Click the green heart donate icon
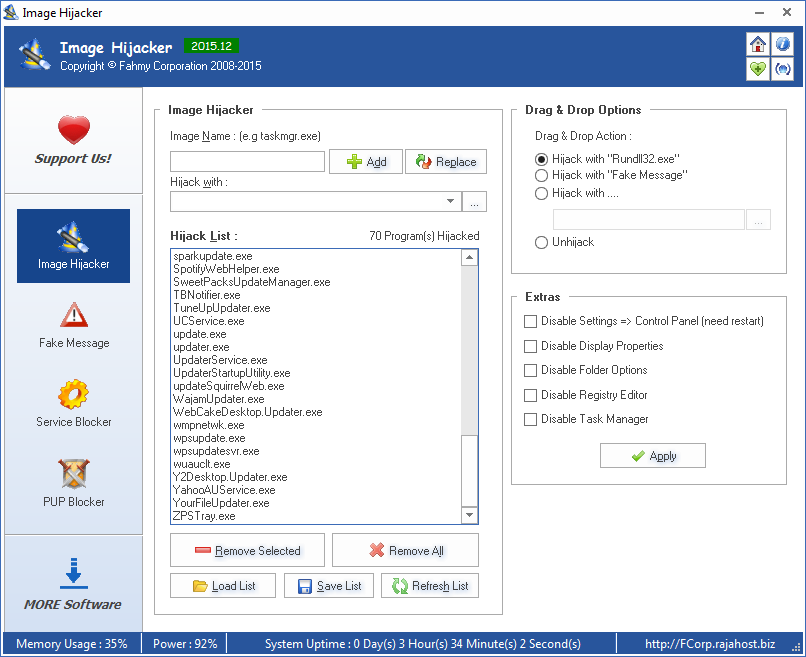Screen dimensions: 806x657 point(757,69)
